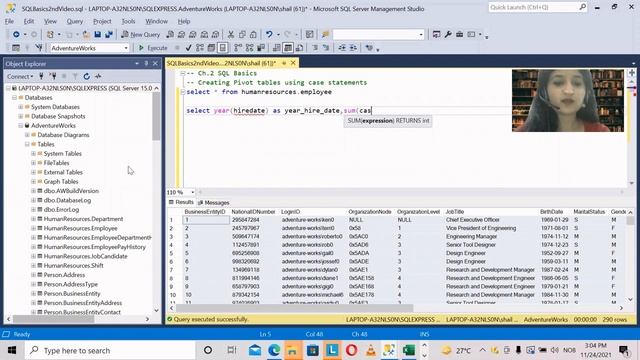Click Windows Start button
640x360 pixels.
(x=12, y=350)
